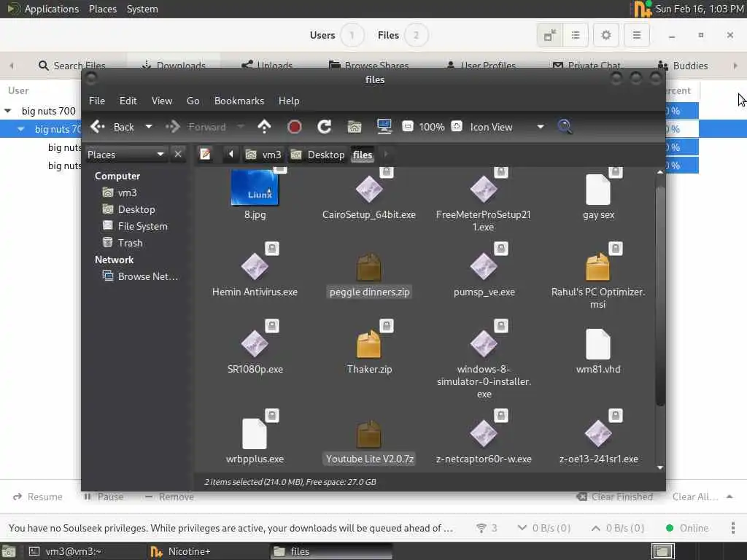Select z-oe13-241sr1.exe file icon

tap(598, 434)
